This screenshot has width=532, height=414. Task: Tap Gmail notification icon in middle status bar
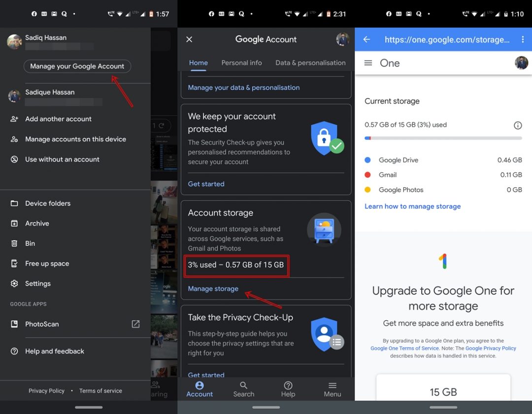coord(232,14)
